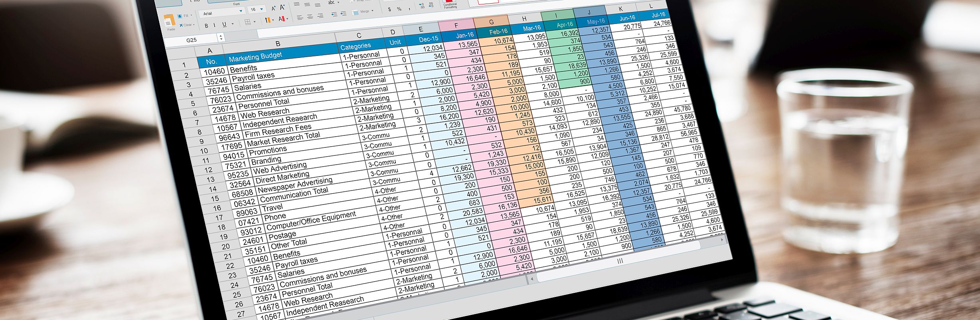The width and height of the screenshot is (980, 320).
Task: Open the font size 16 dropdown
Action: 261,9
